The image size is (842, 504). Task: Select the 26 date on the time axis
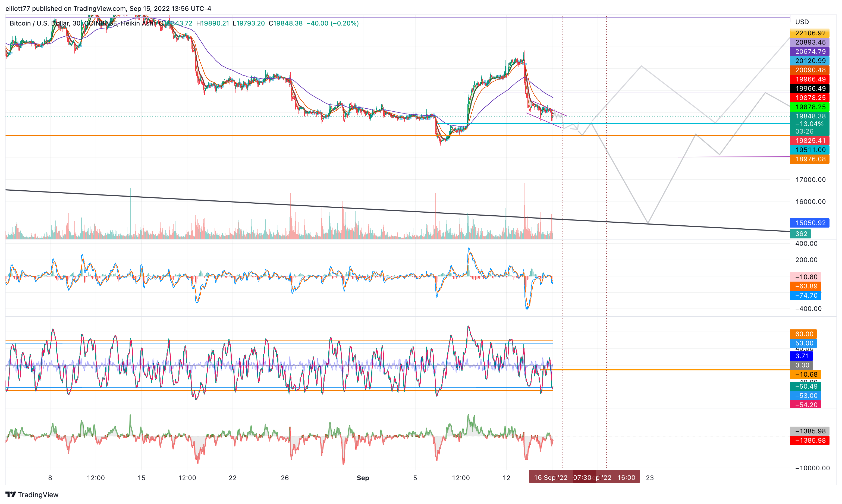coord(285,478)
